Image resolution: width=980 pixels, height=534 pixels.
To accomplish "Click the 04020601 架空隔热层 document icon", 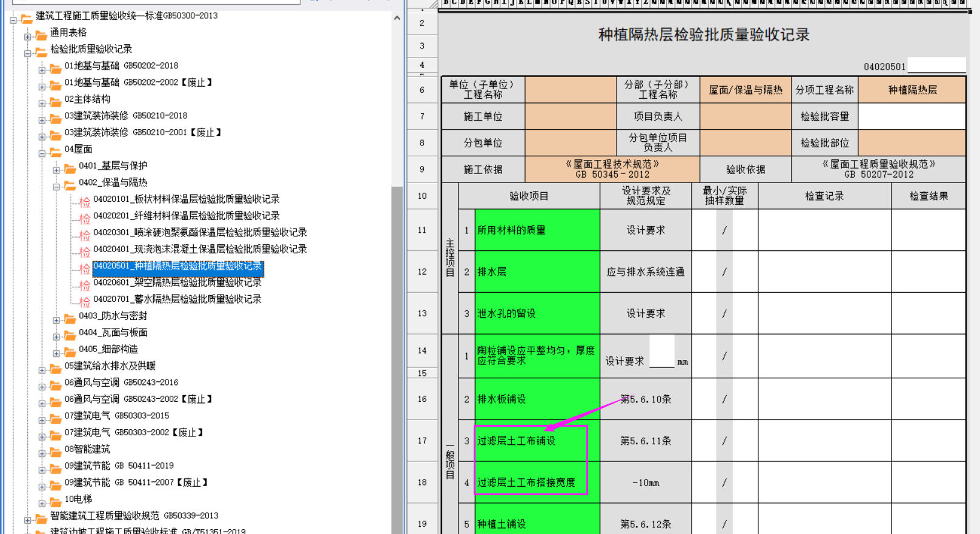I will [x=85, y=285].
